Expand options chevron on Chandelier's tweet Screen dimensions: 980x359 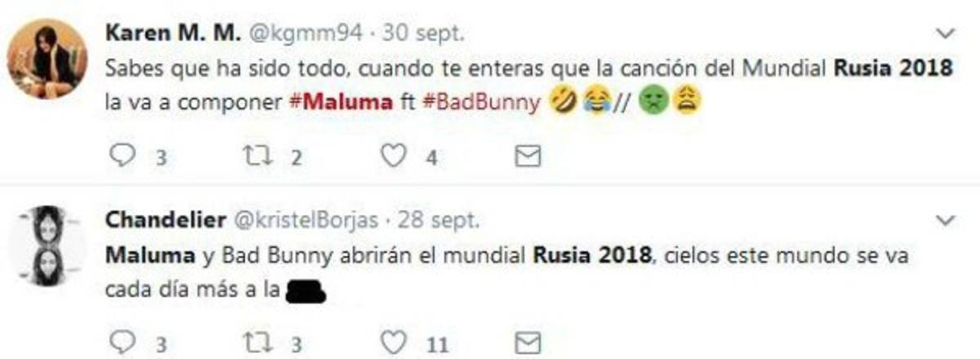click(947, 220)
